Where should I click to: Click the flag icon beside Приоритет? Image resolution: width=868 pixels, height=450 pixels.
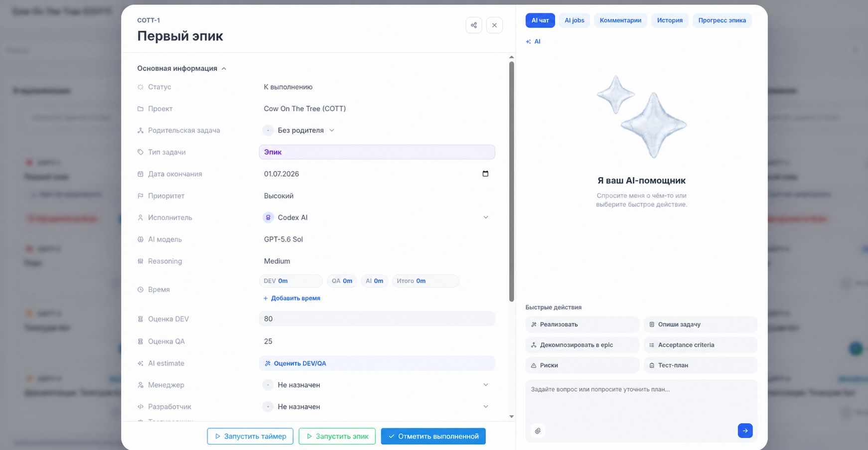click(x=141, y=196)
